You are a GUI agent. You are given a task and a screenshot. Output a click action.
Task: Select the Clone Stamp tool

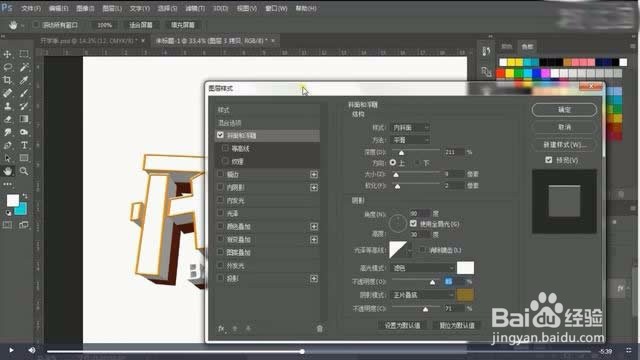pos(7,106)
